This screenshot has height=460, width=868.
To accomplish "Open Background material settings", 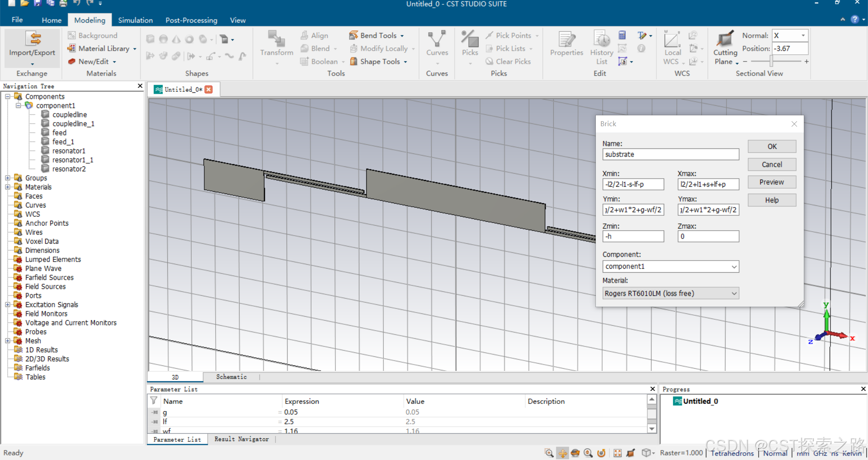I will 92,35.
